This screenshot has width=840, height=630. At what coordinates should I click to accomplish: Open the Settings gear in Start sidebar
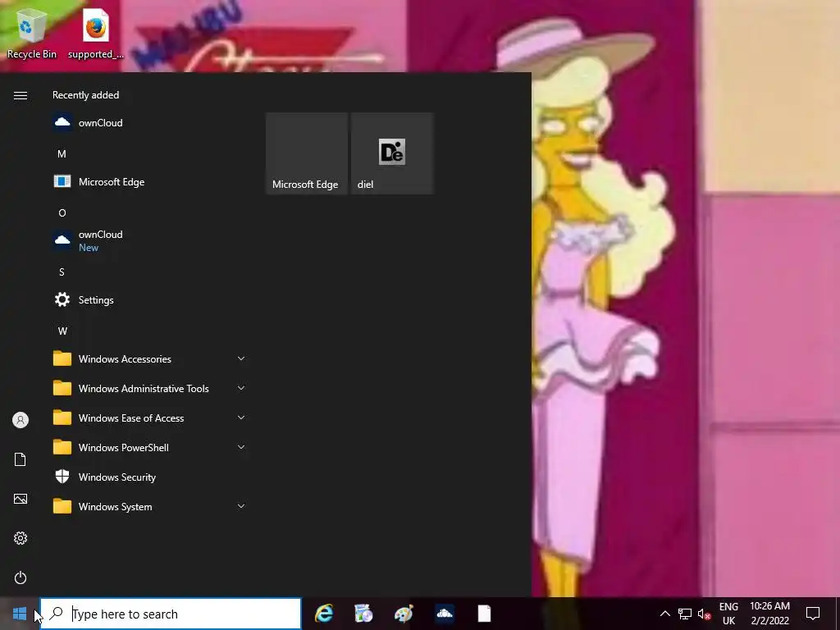21,538
